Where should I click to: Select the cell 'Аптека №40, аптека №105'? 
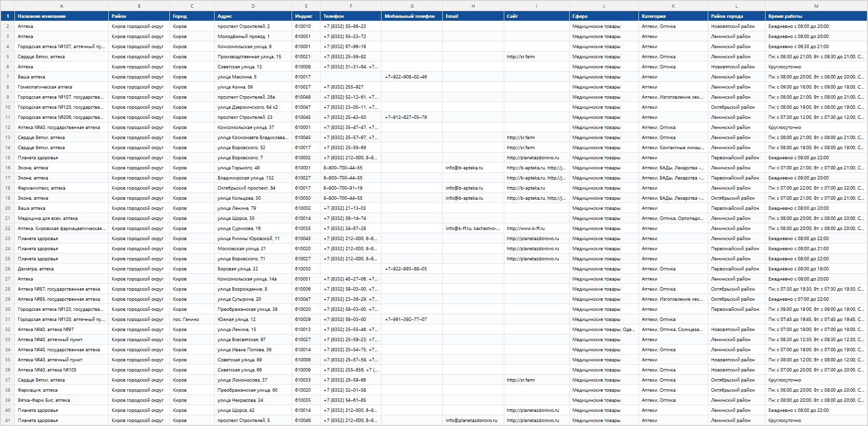(62, 370)
